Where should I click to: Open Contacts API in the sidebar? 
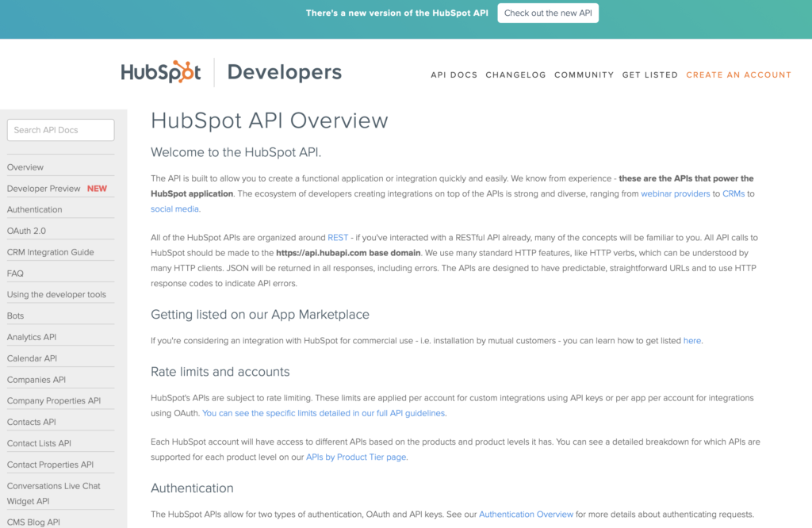32,422
